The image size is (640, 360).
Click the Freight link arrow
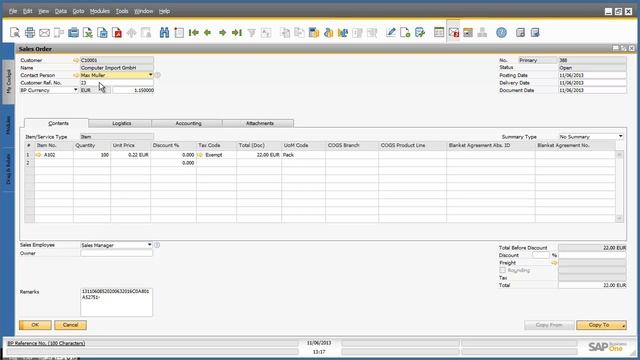pyautogui.click(x=554, y=263)
